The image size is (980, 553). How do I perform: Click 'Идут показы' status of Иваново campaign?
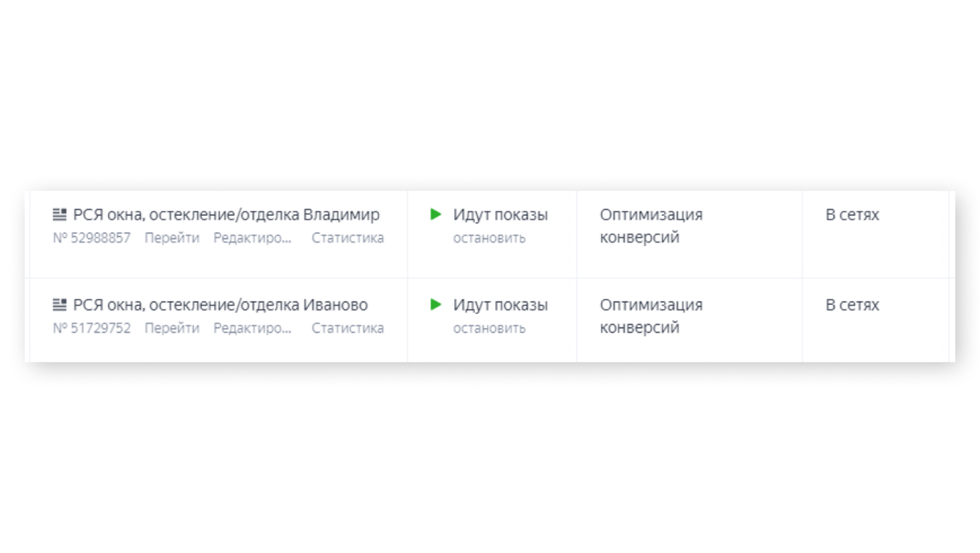pyautogui.click(x=500, y=305)
